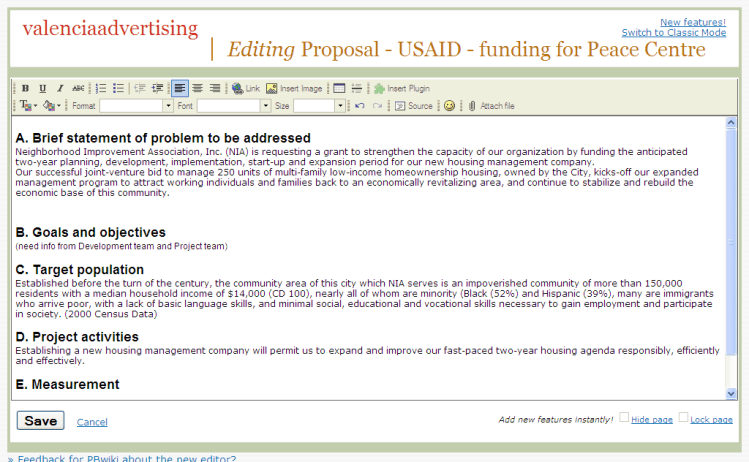The height and width of the screenshot is (462, 749).
Task: Insert a horizontal line
Action: click(356, 88)
